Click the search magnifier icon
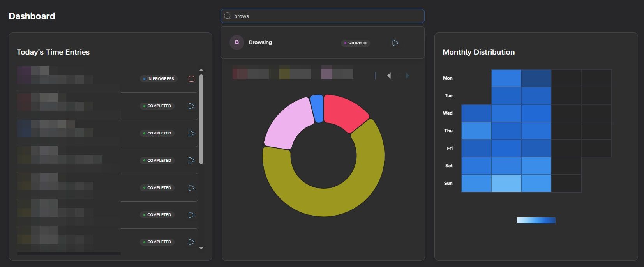 point(228,16)
